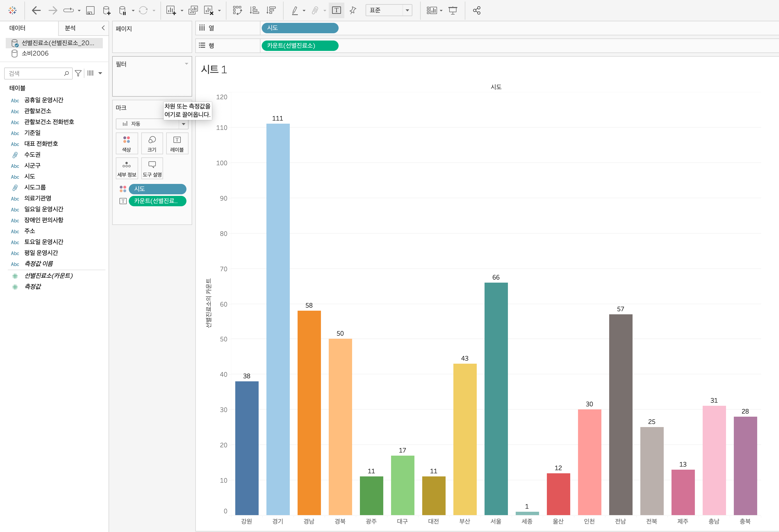Toggle the Fix axes pin icon
The height and width of the screenshot is (532, 779).
click(x=353, y=10)
